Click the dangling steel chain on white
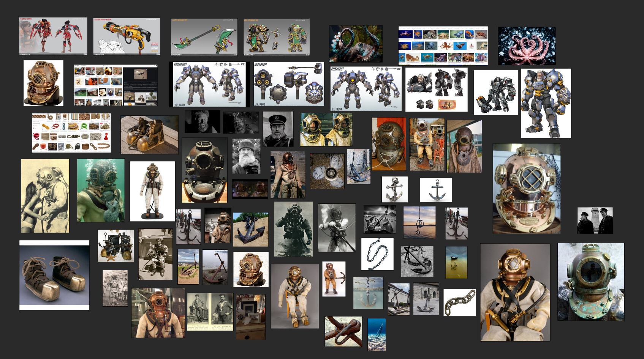The image size is (644, 359). [377, 254]
